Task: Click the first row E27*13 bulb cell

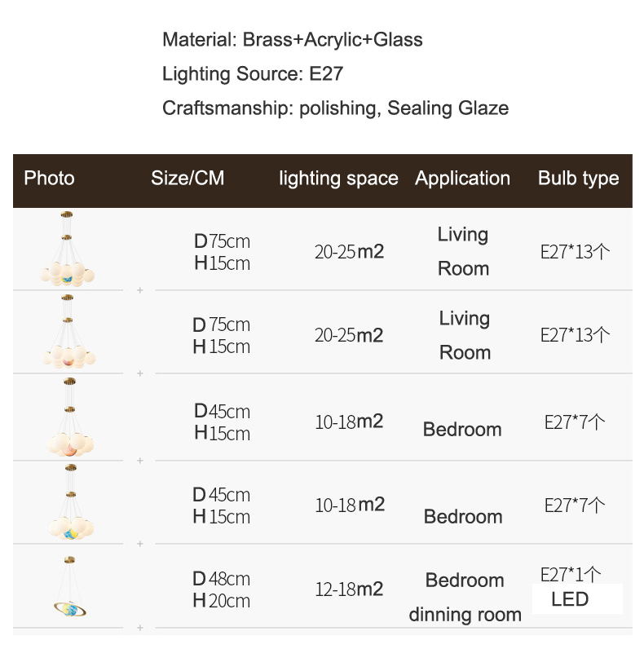Action: click(x=575, y=252)
